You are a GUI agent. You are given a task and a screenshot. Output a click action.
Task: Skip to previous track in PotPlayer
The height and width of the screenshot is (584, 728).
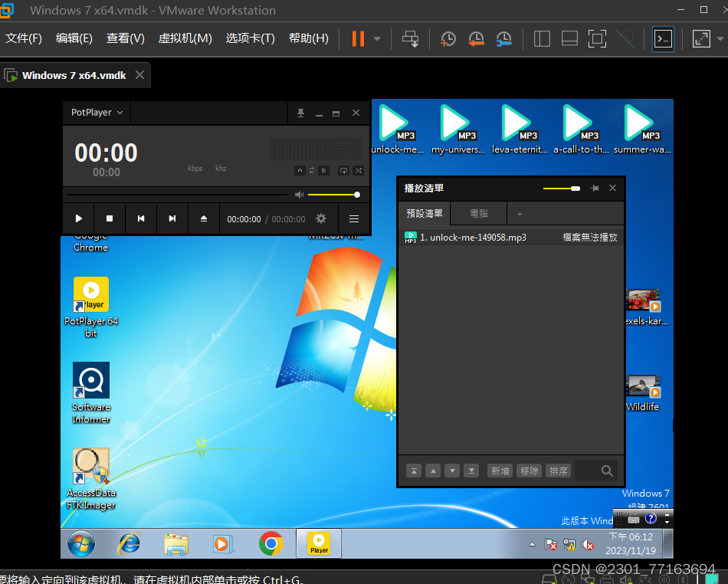click(141, 218)
